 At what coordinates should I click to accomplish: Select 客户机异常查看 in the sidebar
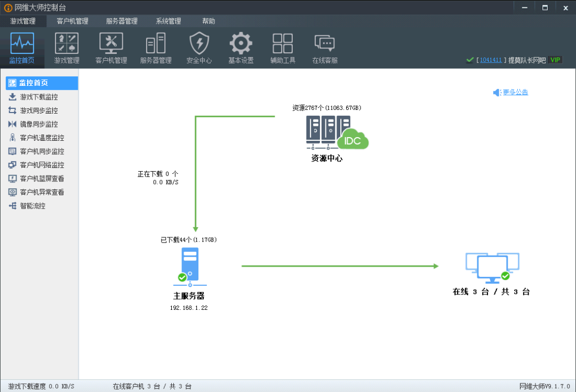[42, 192]
